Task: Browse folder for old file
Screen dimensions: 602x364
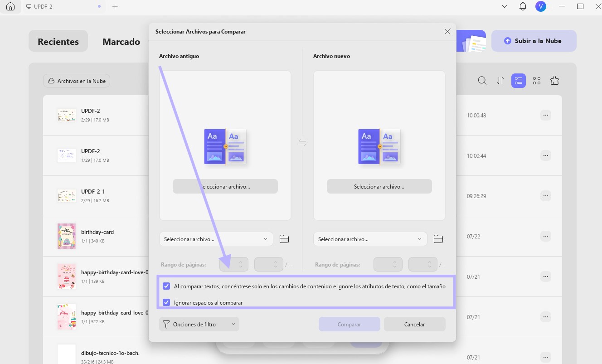Action: pyautogui.click(x=284, y=239)
